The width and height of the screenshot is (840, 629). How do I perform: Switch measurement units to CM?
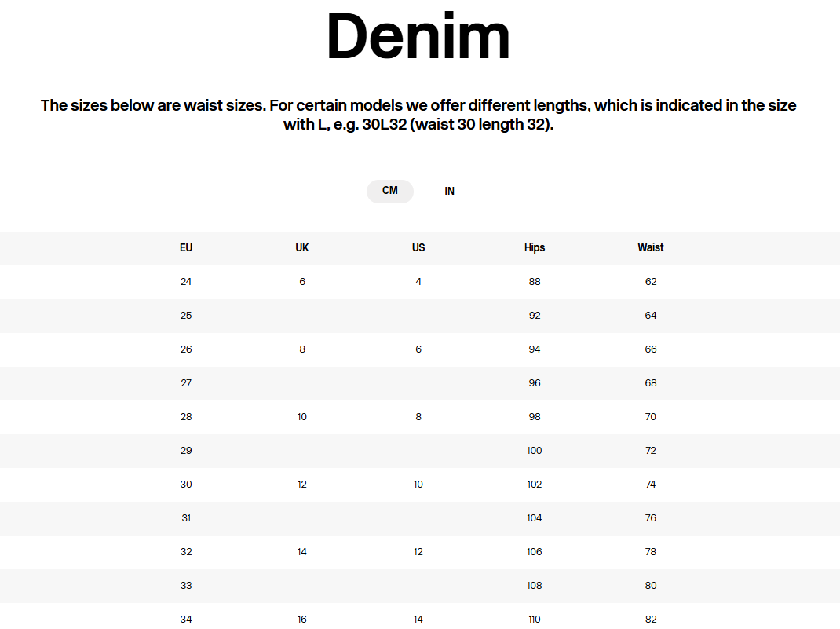pos(390,191)
